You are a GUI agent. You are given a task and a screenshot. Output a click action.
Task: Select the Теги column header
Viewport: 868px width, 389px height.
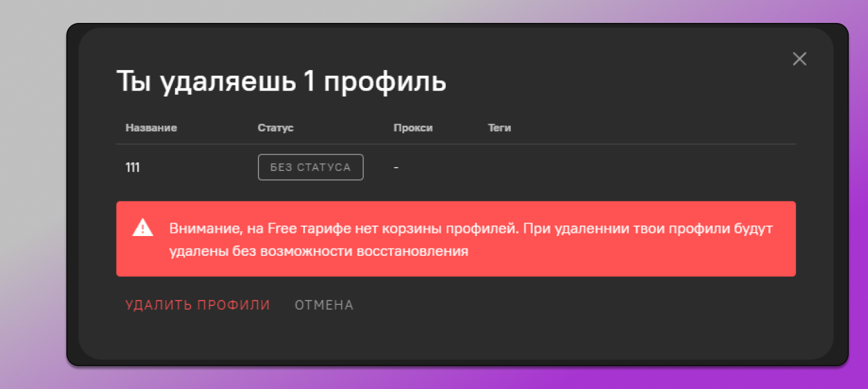(499, 128)
